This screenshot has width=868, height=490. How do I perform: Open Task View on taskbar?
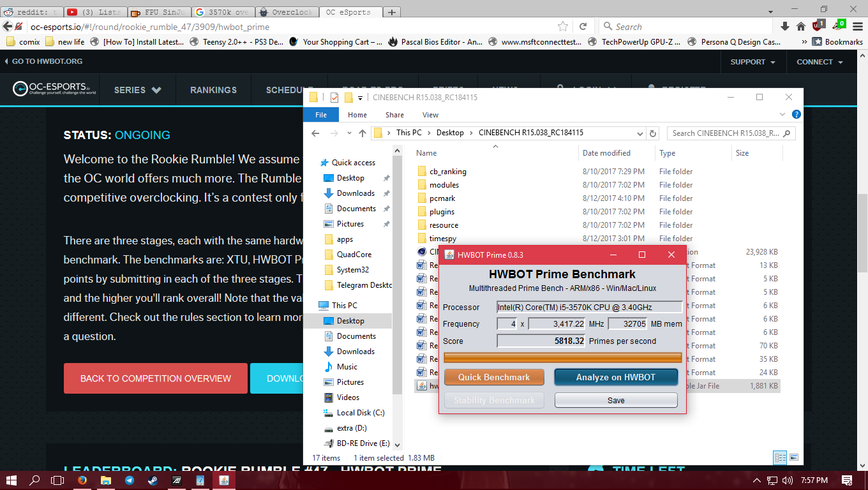pos(57,480)
